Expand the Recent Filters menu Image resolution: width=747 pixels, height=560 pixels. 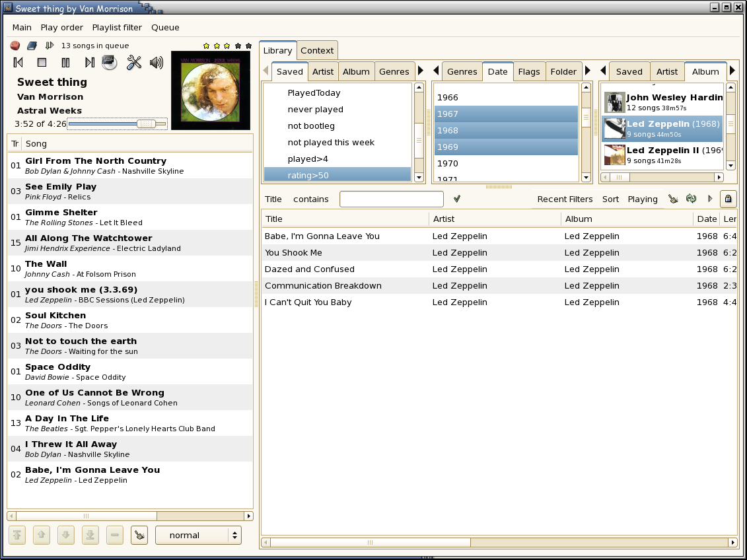565,199
